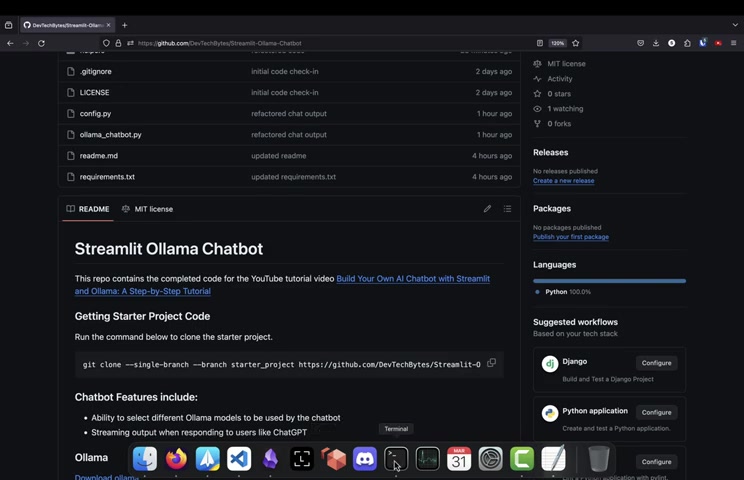Image resolution: width=744 pixels, height=480 pixels.
Task: Open the LICENSE file
Action: pos(94,92)
